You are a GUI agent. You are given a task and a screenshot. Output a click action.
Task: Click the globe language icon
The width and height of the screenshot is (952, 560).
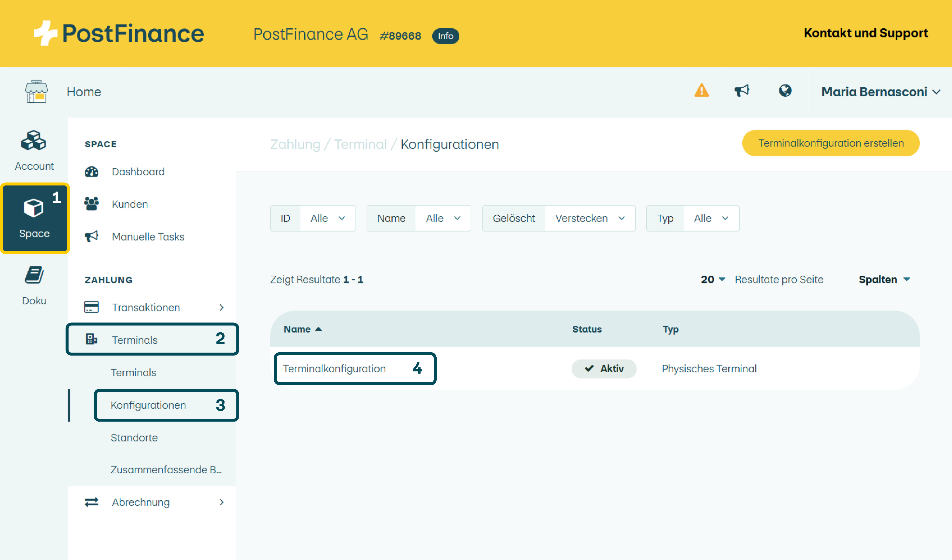click(785, 91)
